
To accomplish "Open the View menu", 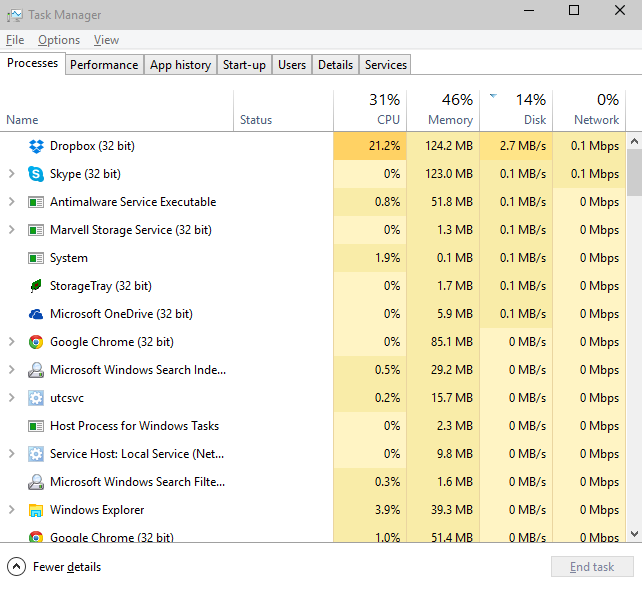I will (x=106, y=40).
